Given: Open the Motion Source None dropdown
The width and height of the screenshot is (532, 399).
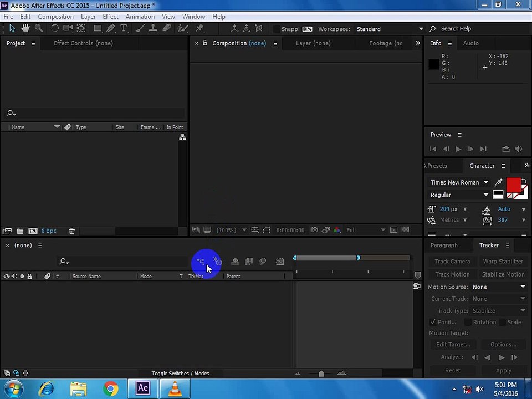Looking at the screenshot, I should pyautogui.click(x=498, y=287).
